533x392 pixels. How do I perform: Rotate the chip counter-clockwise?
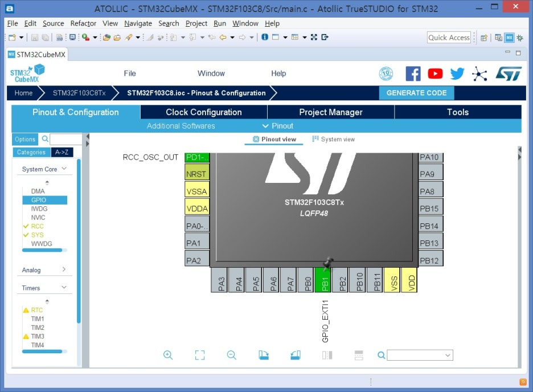click(296, 356)
